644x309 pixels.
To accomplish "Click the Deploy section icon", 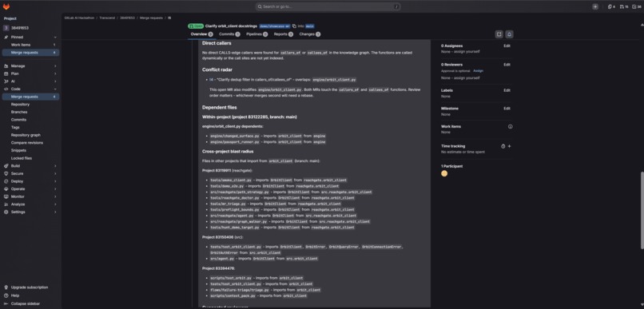I will coord(6,181).
